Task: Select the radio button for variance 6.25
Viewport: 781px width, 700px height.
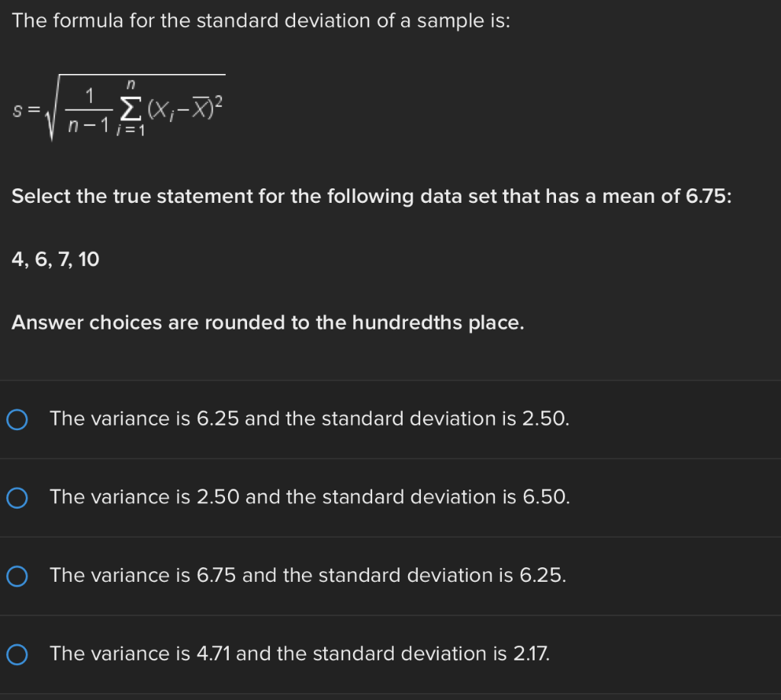Action: click(x=17, y=419)
